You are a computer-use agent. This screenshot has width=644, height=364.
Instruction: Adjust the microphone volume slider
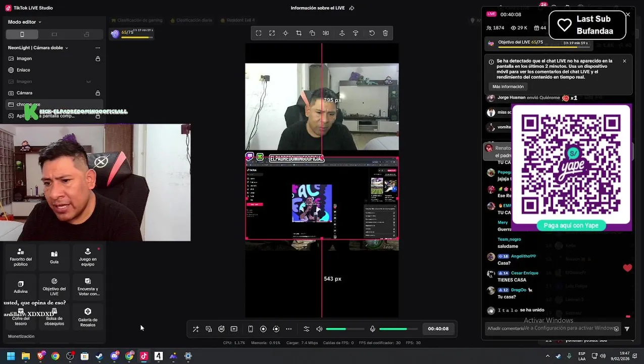click(x=399, y=329)
